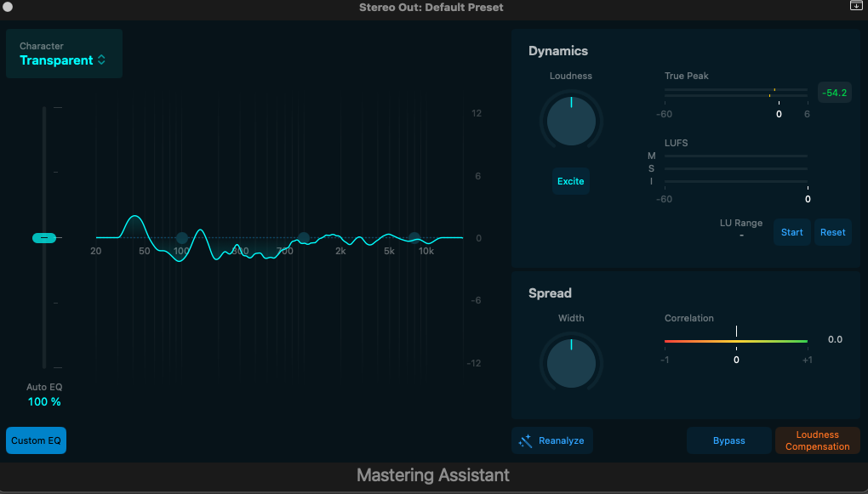This screenshot has height=494, width=868.
Task: Click the Auto EQ slider handle
Action: point(44,238)
